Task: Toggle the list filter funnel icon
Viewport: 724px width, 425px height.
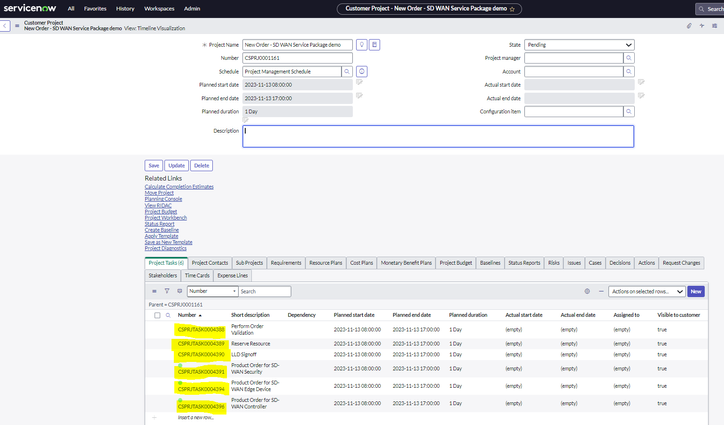Action: (x=167, y=291)
